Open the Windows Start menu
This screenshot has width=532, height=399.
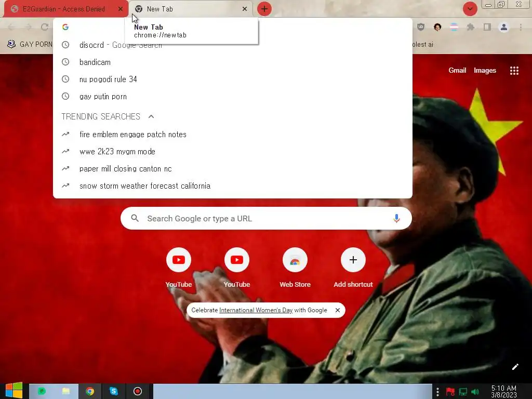(x=14, y=391)
